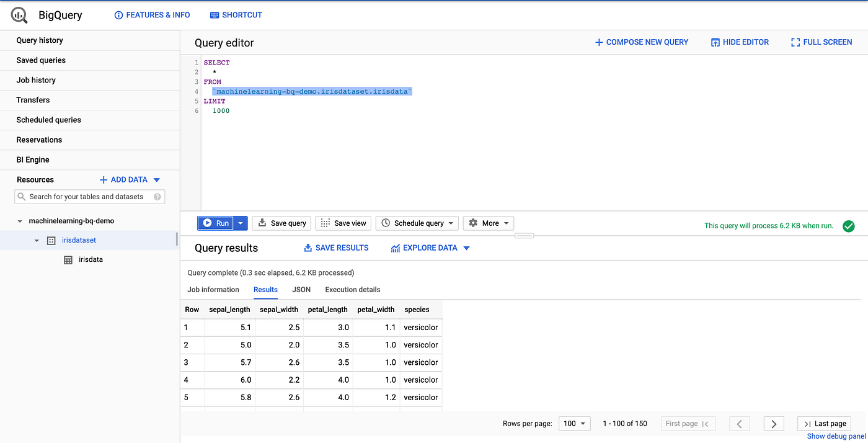Enter FULL SCREEN mode
Image resolution: width=868 pixels, height=443 pixels.
click(795, 42)
